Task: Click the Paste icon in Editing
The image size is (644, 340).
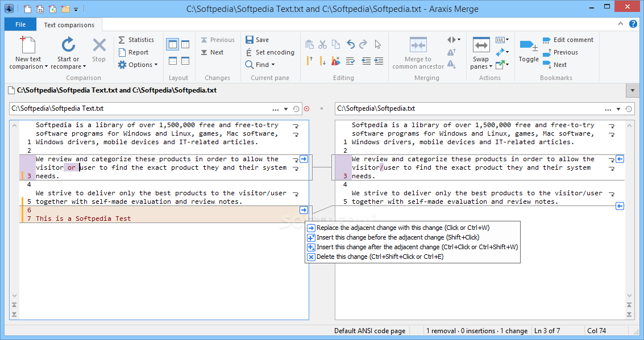Action: (x=310, y=44)
